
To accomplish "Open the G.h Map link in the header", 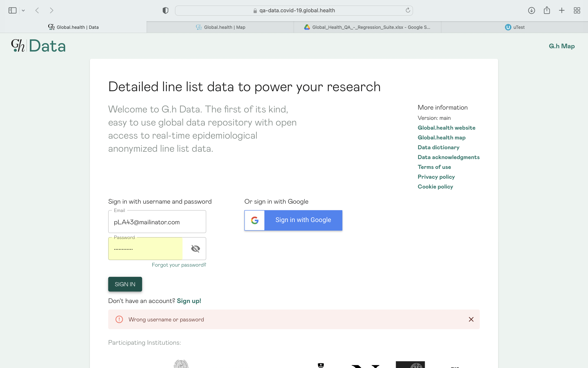I will pyautogui.click(x=561, y=46).
